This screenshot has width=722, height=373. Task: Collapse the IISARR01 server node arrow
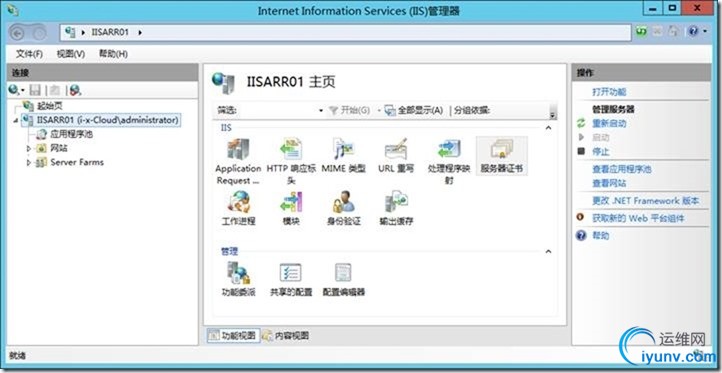(16, 120)
